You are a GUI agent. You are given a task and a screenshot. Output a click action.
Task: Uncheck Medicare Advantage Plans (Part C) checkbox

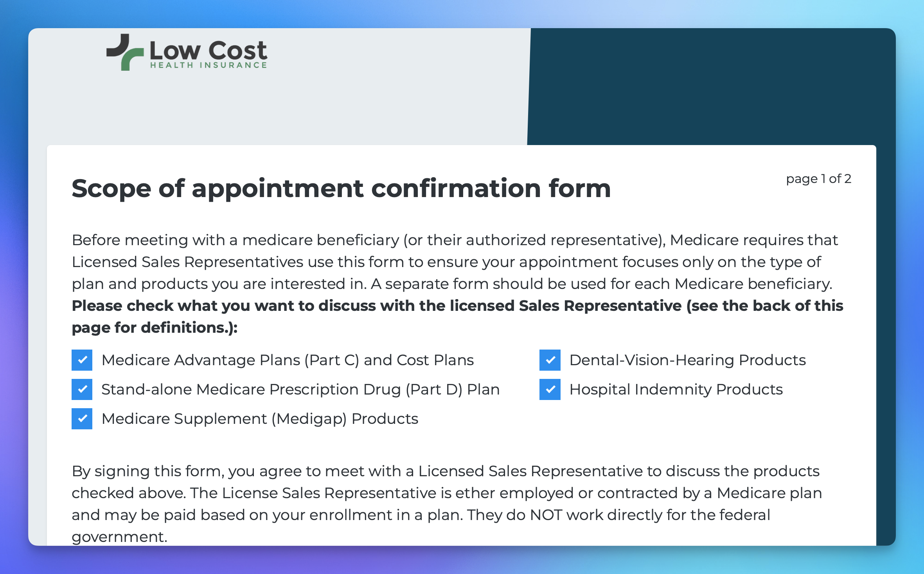click(82, 360)
